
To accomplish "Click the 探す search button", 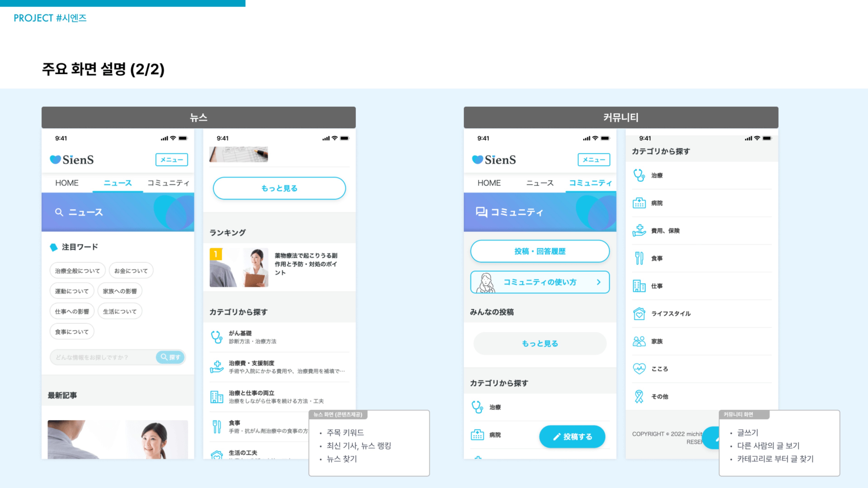I will (x=170, y=357).
